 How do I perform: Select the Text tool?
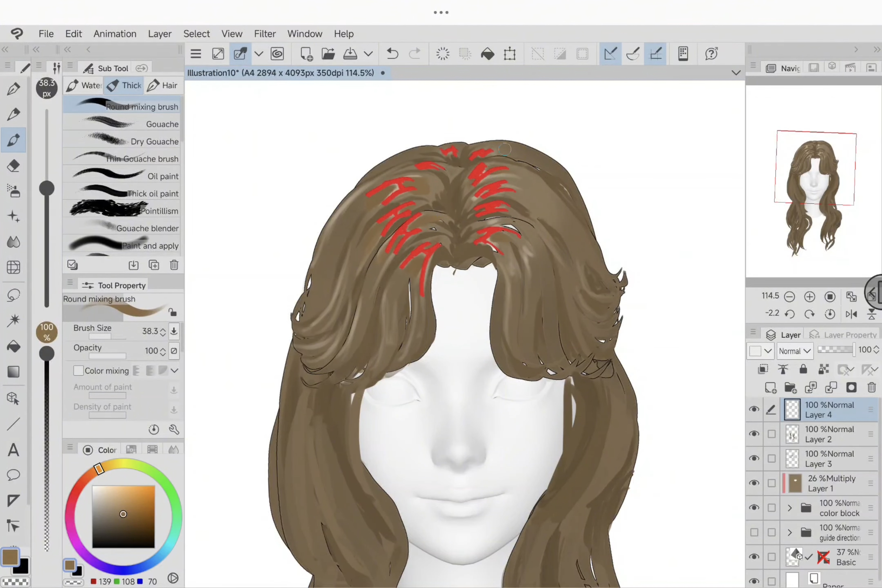[x=14, y=450]
